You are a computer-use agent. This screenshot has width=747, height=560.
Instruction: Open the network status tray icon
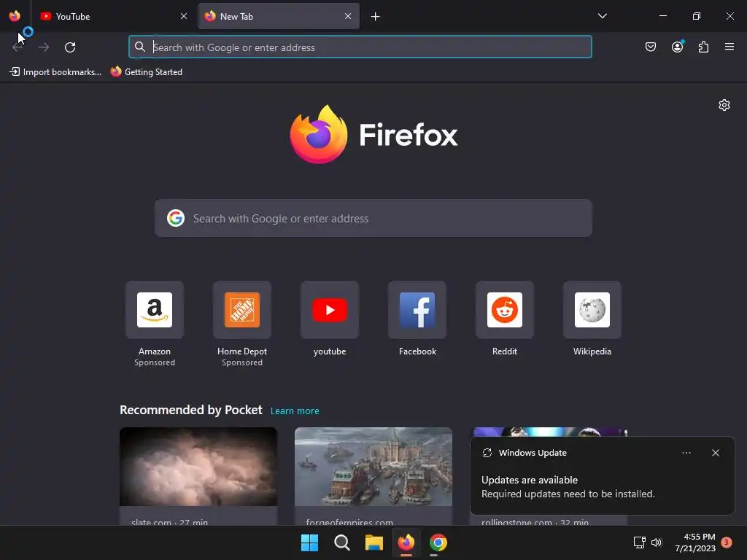tap(639, 542)
